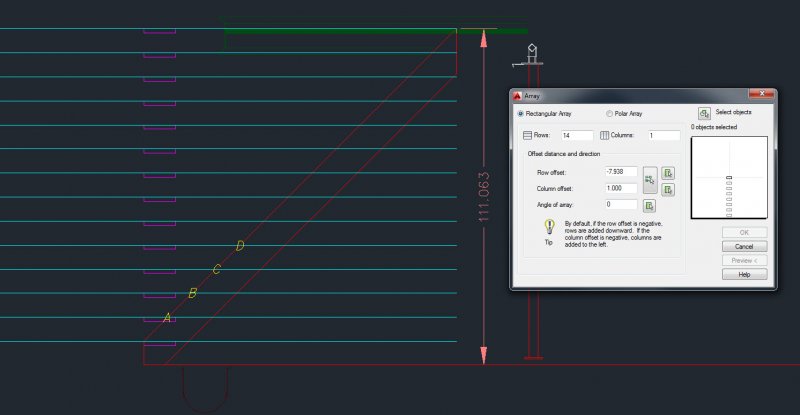Click the Pick Angle of Array icon
Viewport: 800px width, 415px height.
coord(649,206)
